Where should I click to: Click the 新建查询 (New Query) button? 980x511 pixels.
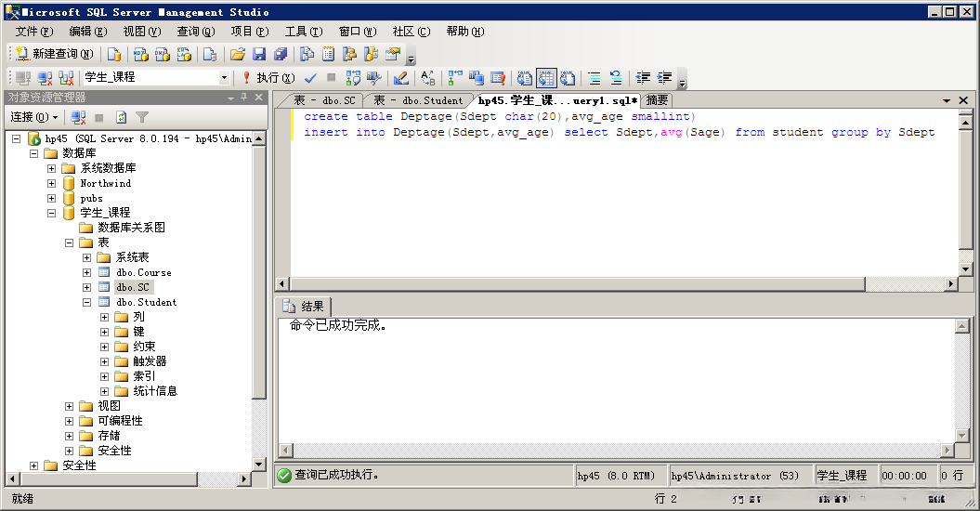55,55
